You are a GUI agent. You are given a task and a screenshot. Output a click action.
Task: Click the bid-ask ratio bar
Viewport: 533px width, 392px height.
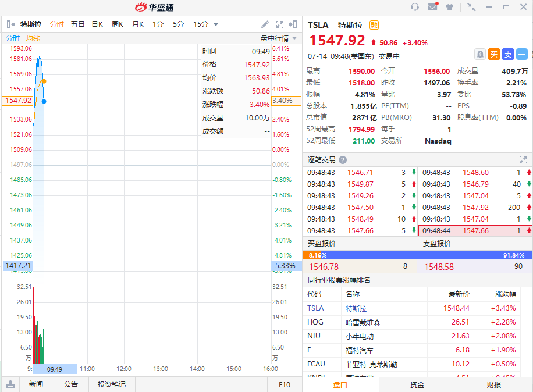(418, 255)
